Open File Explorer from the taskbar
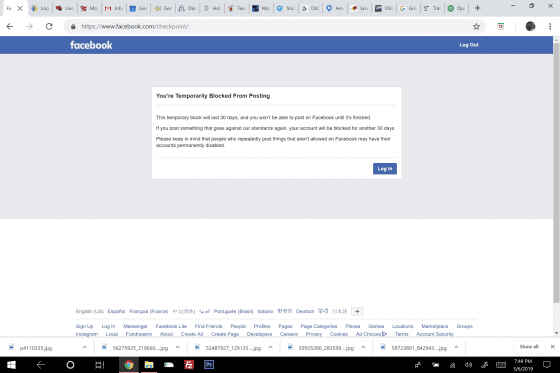560x373 pixels. pos(149,365)
